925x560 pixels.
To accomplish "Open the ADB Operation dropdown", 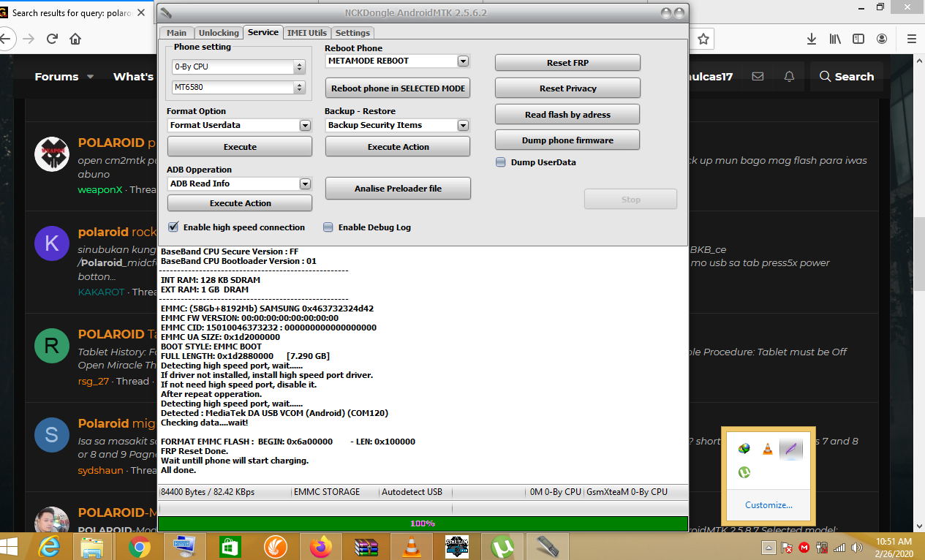I will (305, 184).
